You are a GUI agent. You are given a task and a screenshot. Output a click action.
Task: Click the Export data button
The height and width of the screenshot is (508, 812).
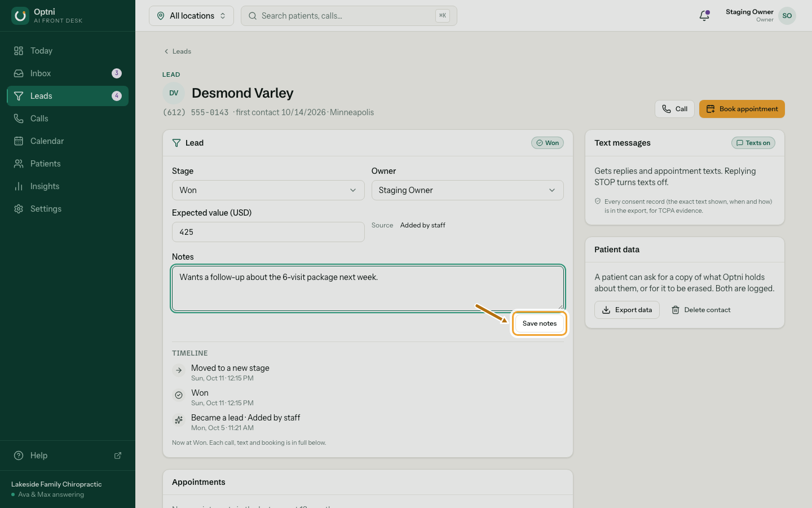627,310
